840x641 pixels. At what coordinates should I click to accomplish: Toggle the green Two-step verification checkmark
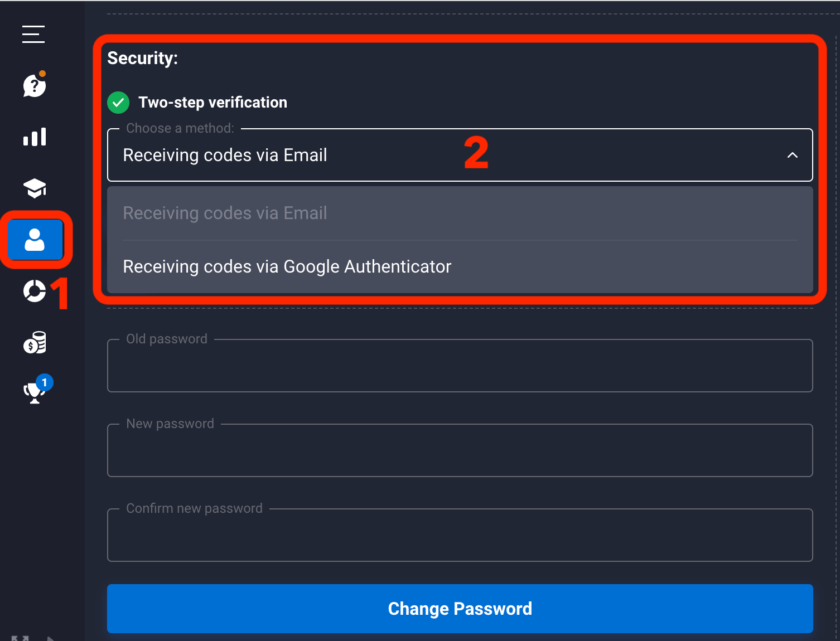[x=118, y=103]
